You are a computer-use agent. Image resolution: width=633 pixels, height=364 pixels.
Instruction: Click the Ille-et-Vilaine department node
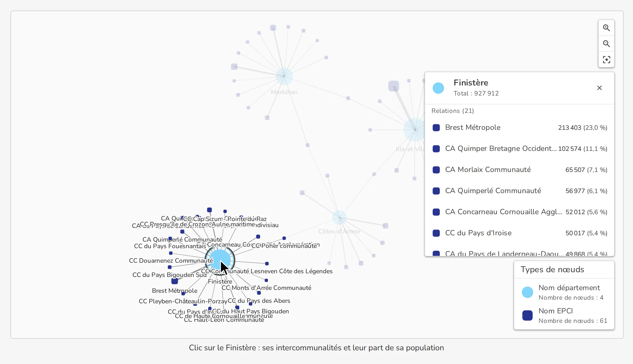[415, 130]
